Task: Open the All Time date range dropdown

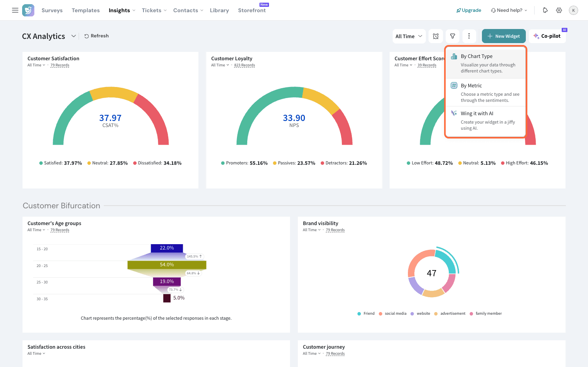Action: click(x=409, y=36)
